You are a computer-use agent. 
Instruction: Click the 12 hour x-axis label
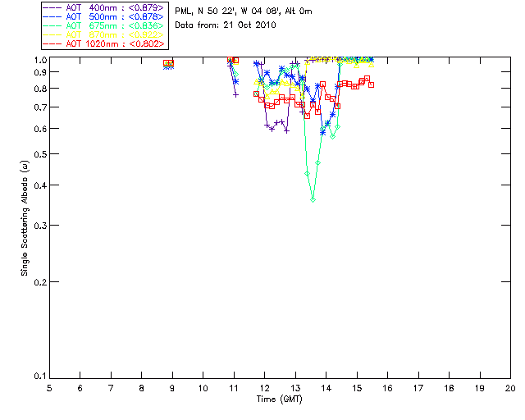pos(264,388)
